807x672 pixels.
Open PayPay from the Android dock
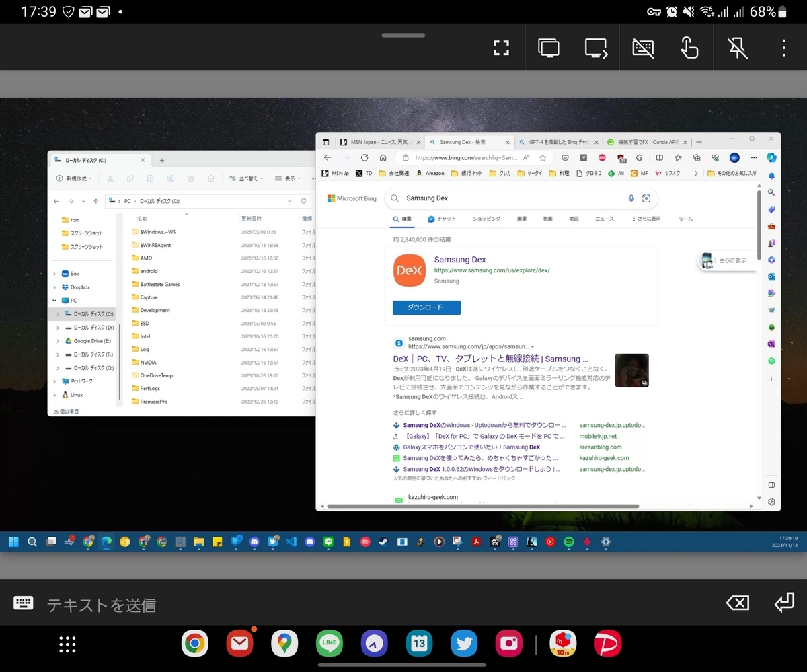pyautogui.click(x=608, y=644)
